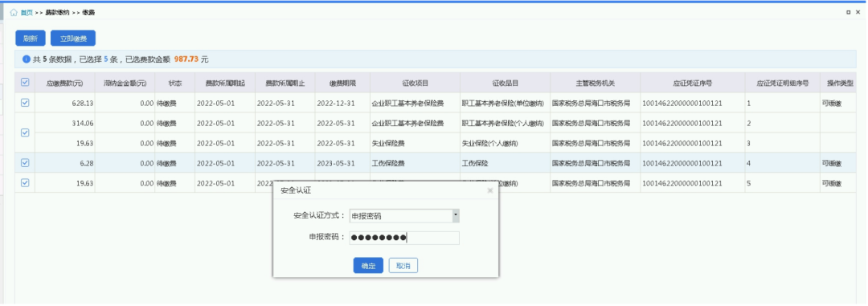Uncheck the checkbox for detail sequence 5 row
868x306 pixels.
[25, 182]
